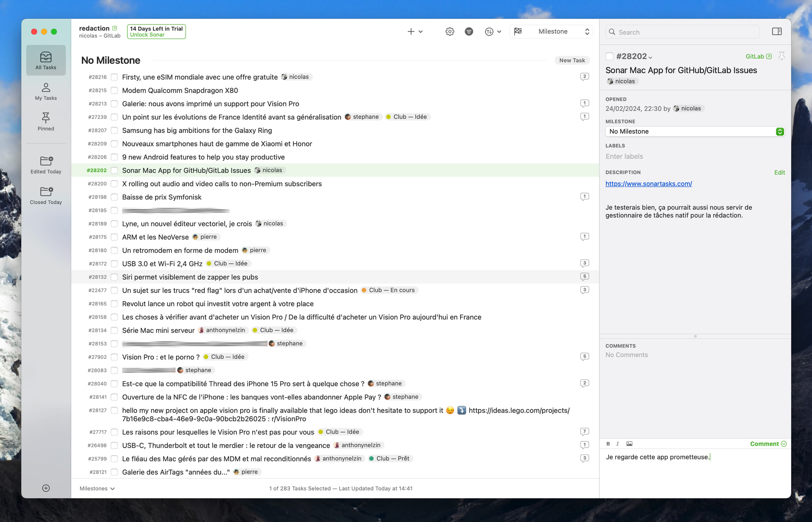Insert an image into the comment
Viewport: 812px width, 522px height.
(x=629, y=444)
